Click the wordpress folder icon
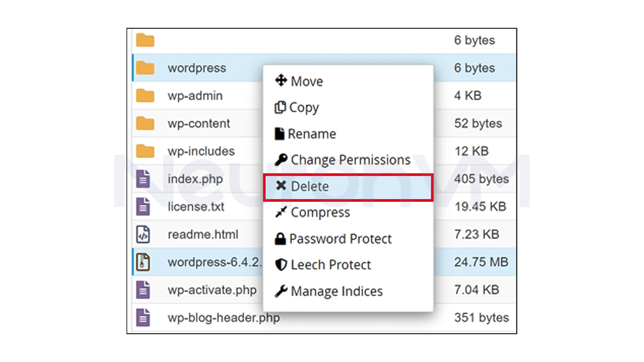Screen dimensions: 644x362 (x=145, y=68)
